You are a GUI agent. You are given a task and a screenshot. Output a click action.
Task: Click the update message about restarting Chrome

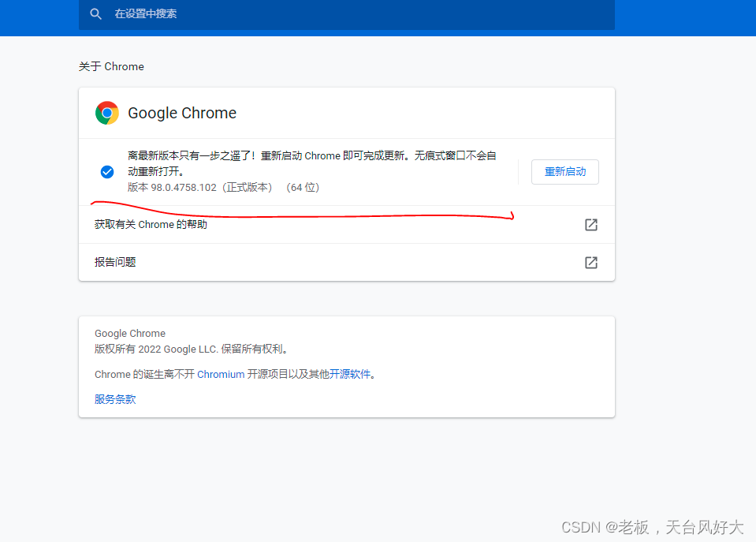[x=312, y=163]
